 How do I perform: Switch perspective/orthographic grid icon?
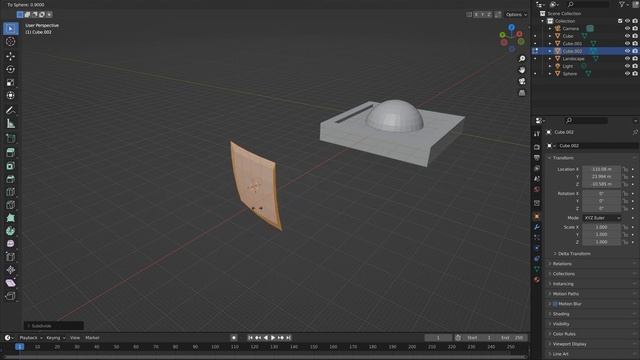point(522,93)
